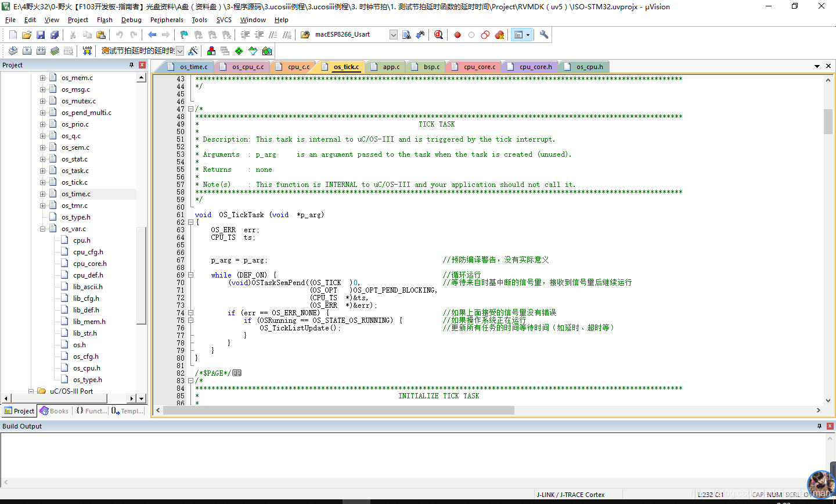The image size is (836, 504).
Task: Switch to the Books panel tab
Action: pos(55,411)
